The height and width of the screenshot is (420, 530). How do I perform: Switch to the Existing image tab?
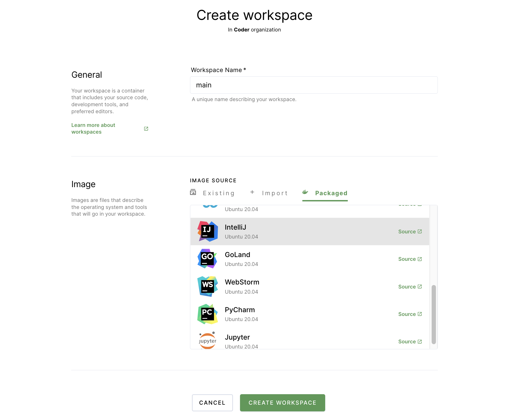click(x=219, y=193)
